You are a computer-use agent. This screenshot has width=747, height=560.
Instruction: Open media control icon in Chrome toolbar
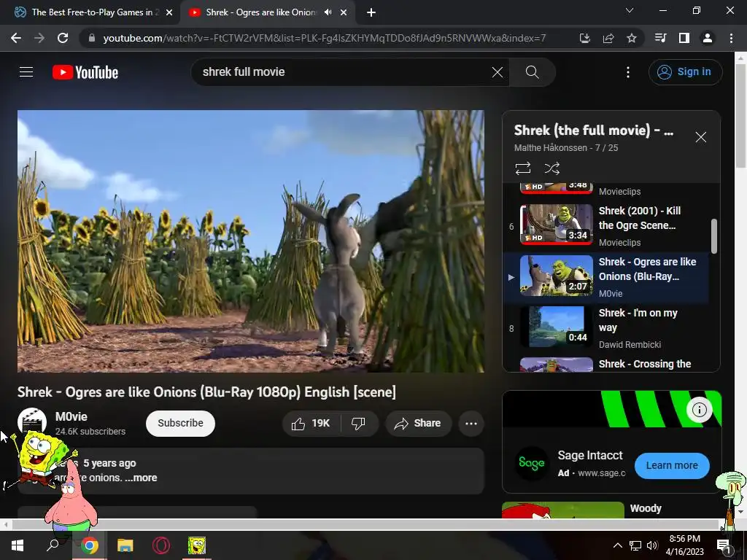click(x=660, y=38)
